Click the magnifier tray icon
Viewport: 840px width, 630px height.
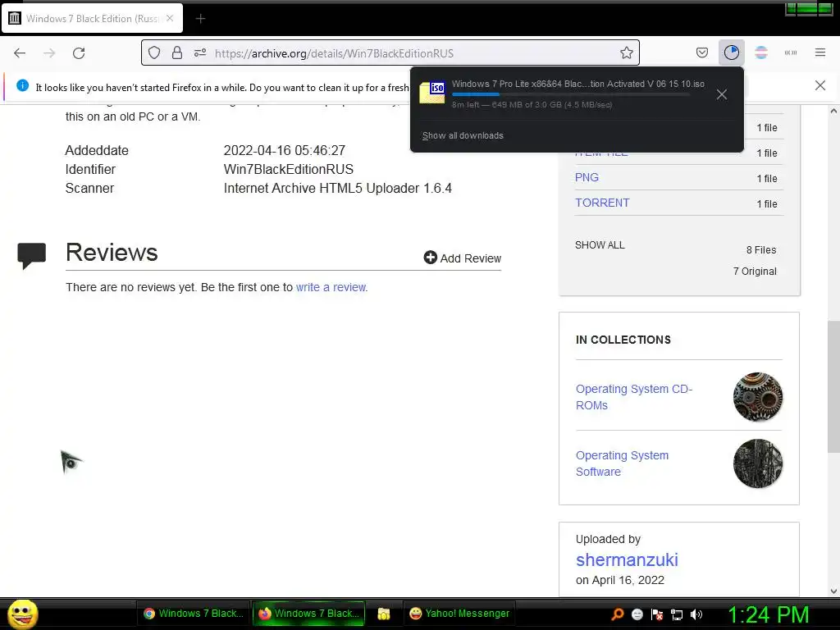[617, 614]
